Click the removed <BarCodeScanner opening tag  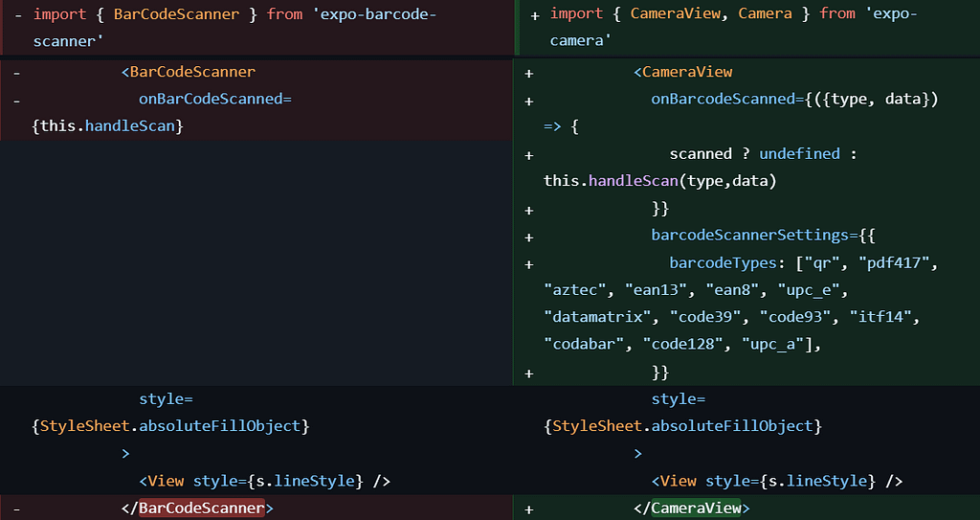pos(189,72)
